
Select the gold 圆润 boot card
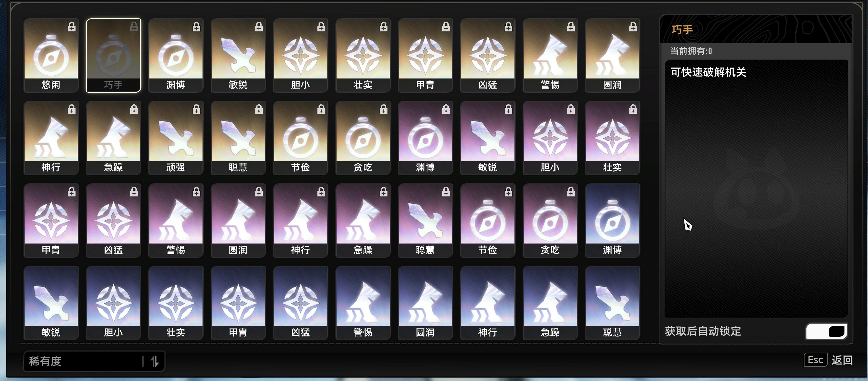613,55
